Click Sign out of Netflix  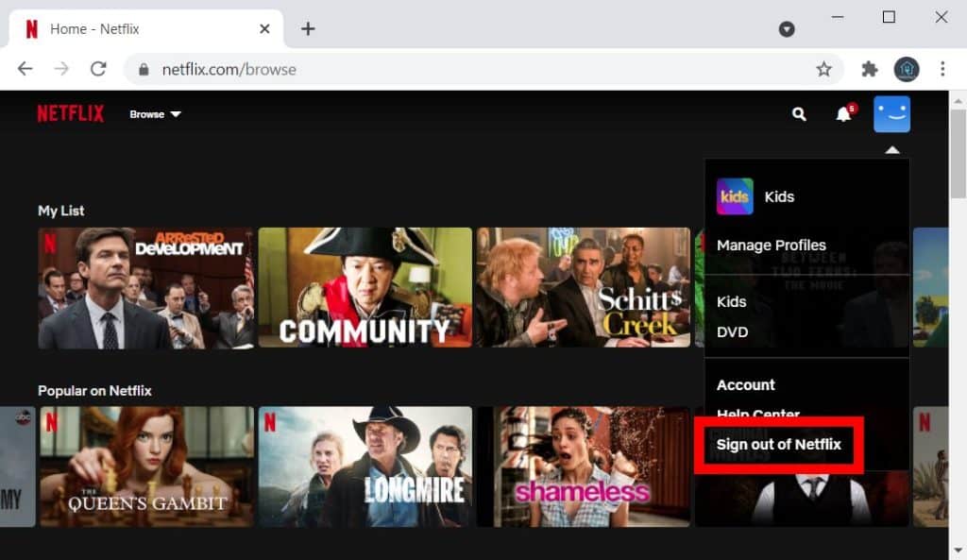779,444
